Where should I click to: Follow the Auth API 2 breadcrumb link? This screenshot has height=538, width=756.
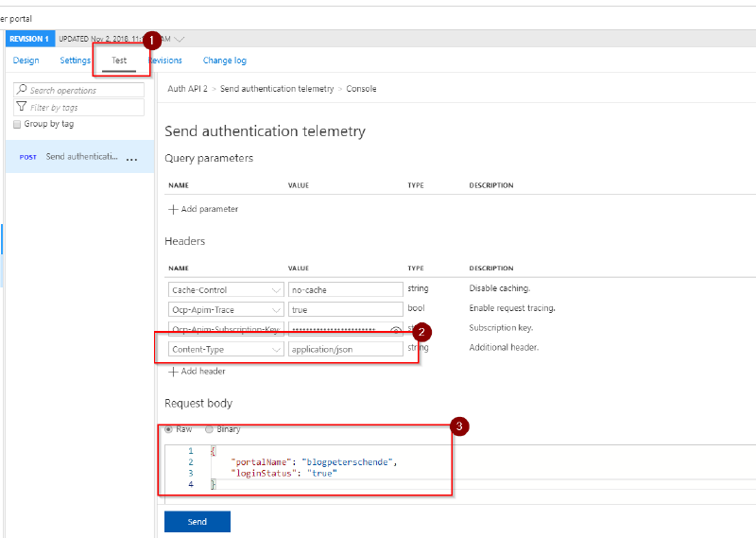tap(186, 89)
